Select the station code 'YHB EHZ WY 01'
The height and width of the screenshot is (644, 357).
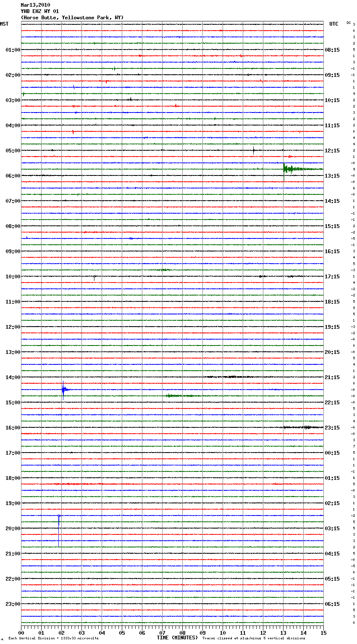(x=40, y=11)
